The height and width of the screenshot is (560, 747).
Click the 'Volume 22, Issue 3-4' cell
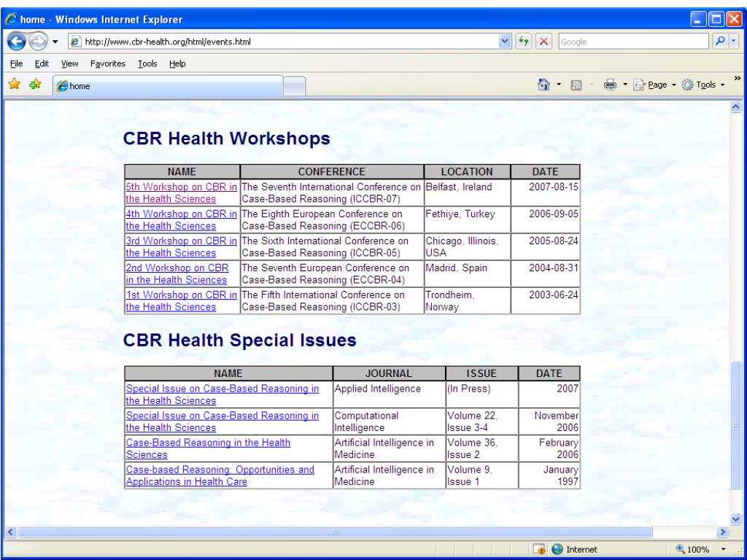(x=481, y=421)
